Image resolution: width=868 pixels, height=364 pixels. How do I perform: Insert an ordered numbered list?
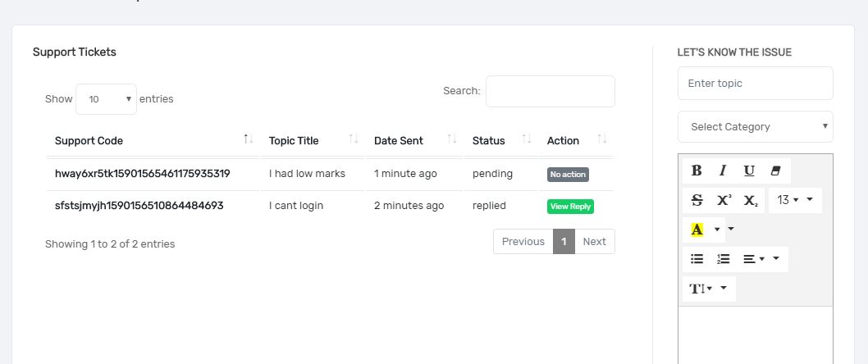click(724, 259)
